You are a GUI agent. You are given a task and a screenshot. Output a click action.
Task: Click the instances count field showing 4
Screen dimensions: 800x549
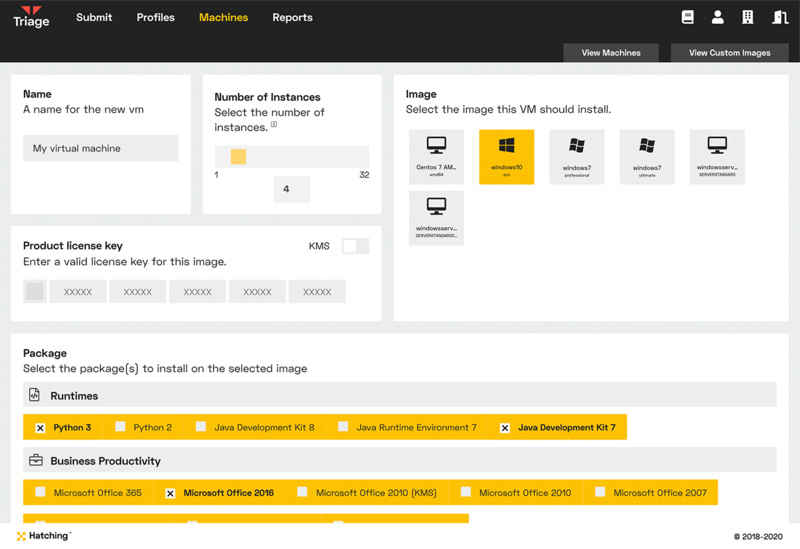(x=291, y=189)
